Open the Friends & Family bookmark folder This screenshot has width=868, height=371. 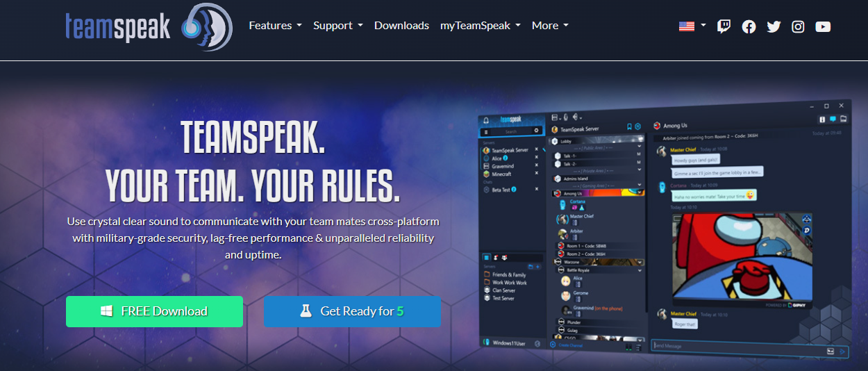click(509, 275)
